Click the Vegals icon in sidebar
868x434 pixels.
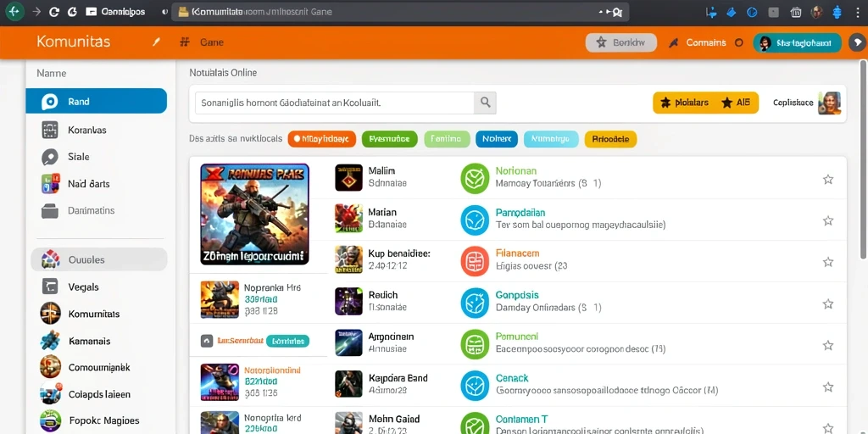tap(50, 287)
